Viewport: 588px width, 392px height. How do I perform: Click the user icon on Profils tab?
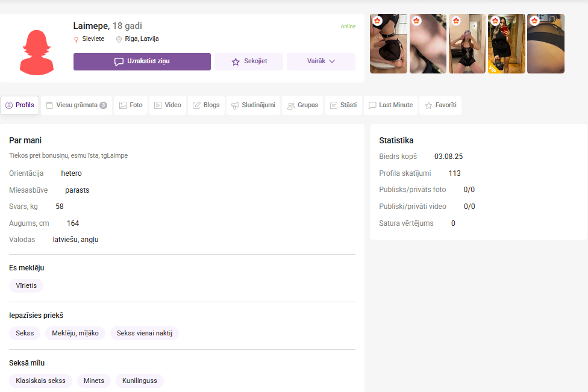(9, 105)
